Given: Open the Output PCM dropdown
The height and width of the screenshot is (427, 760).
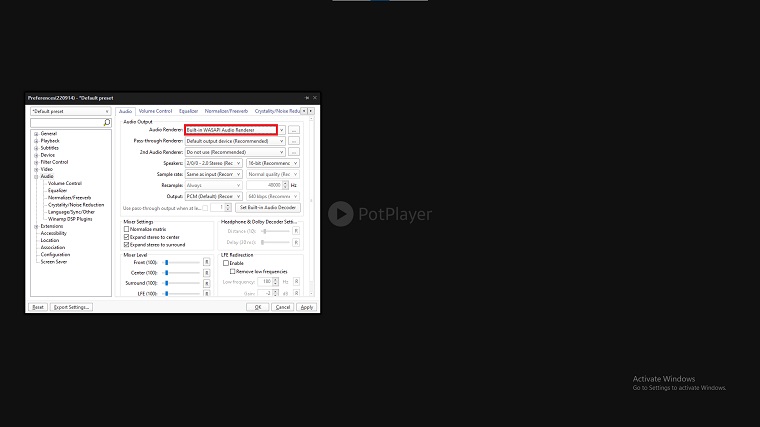Looking at the screenshot, I should tap(214, 196).
